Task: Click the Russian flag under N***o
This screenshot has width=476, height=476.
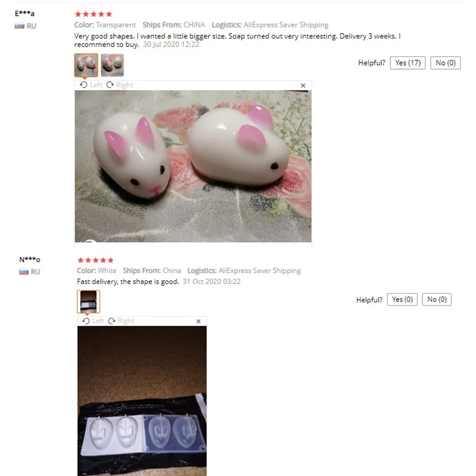Action: pyautogui.click(x=24, y=272)
